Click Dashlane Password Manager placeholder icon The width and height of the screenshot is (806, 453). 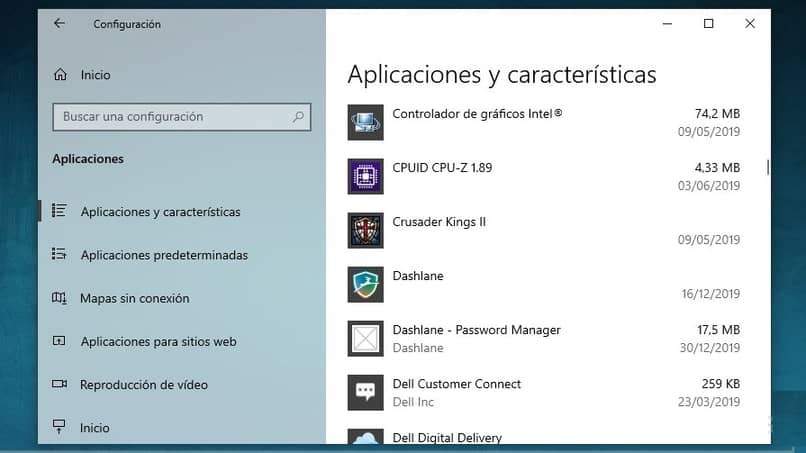[365, 338]
